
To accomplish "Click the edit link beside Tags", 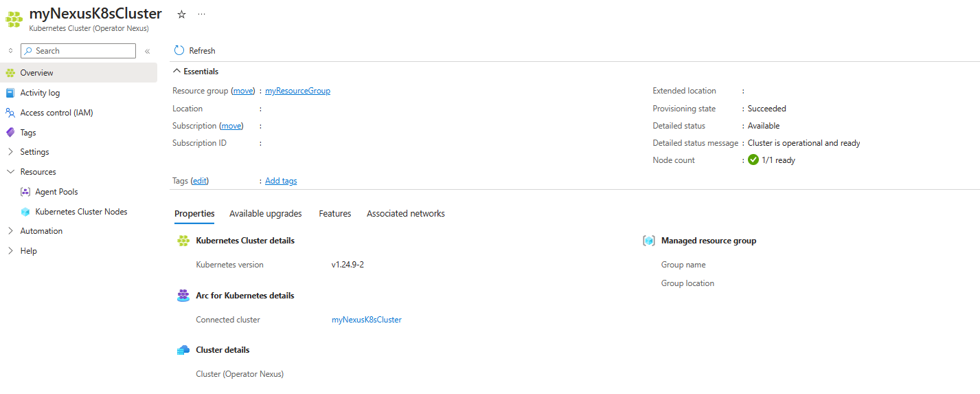I will point(200,181).
